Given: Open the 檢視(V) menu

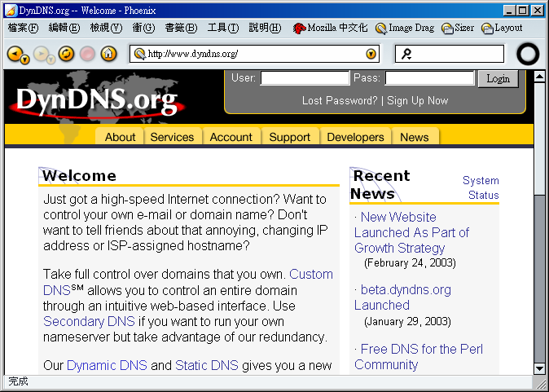Looking at the screenshot, I should point(106,28).
